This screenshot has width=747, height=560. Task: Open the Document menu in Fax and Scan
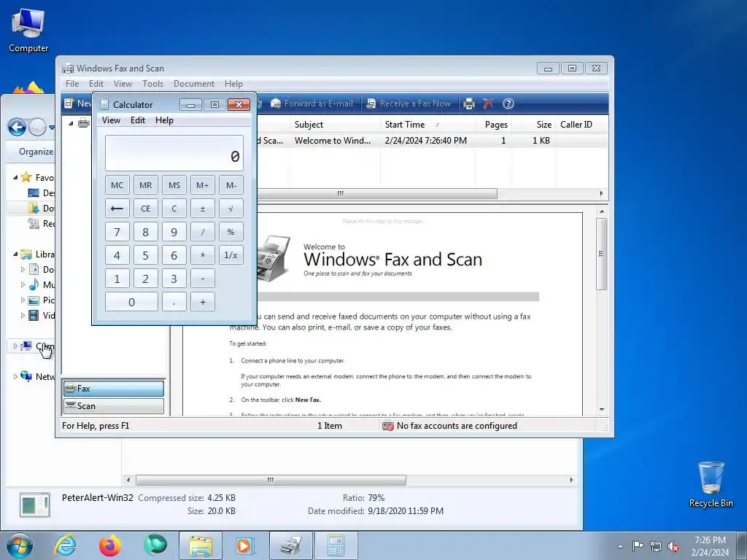(194, 83)
